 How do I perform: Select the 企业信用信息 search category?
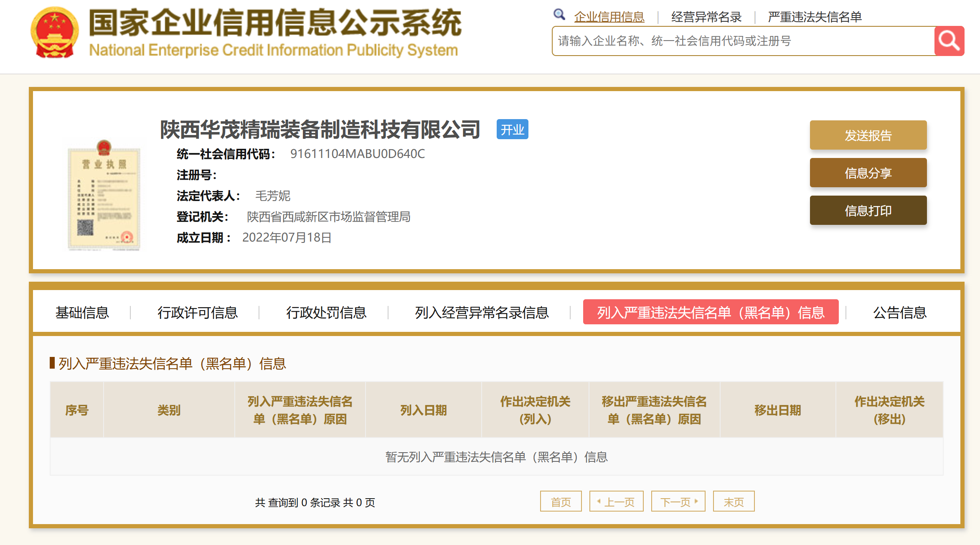click(x=609, y=17)
